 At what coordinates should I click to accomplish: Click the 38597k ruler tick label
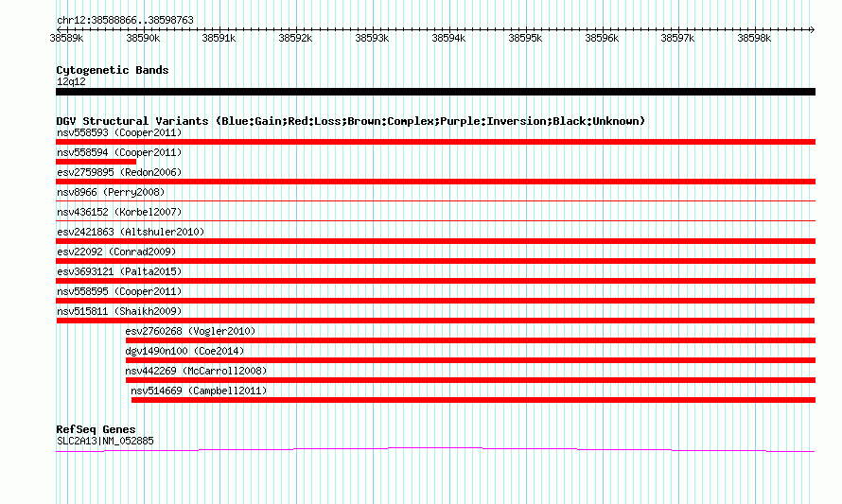(677, 38)
